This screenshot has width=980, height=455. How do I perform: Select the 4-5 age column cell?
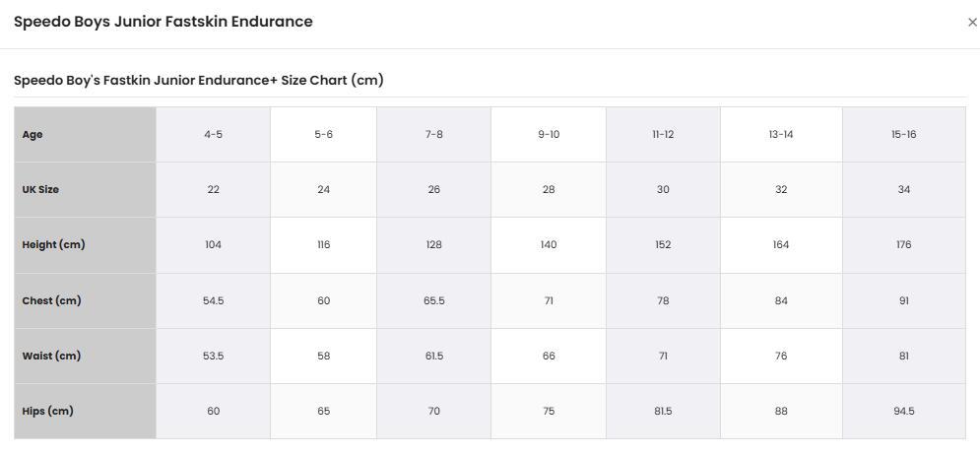click(213, 134)
